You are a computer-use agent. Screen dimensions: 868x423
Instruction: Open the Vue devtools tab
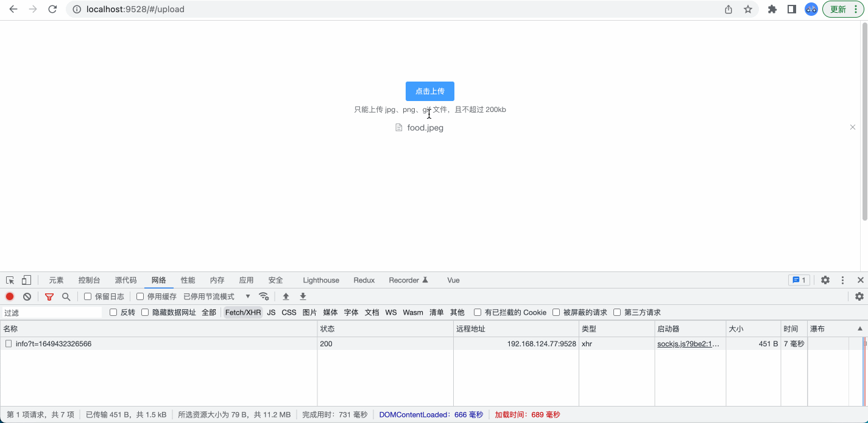click(x=453, y=280)
